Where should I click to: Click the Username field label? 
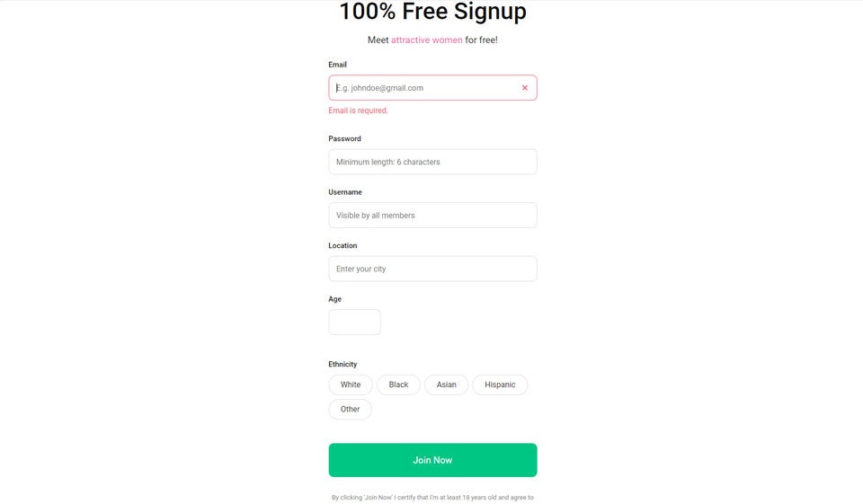(x=345, y=192)
